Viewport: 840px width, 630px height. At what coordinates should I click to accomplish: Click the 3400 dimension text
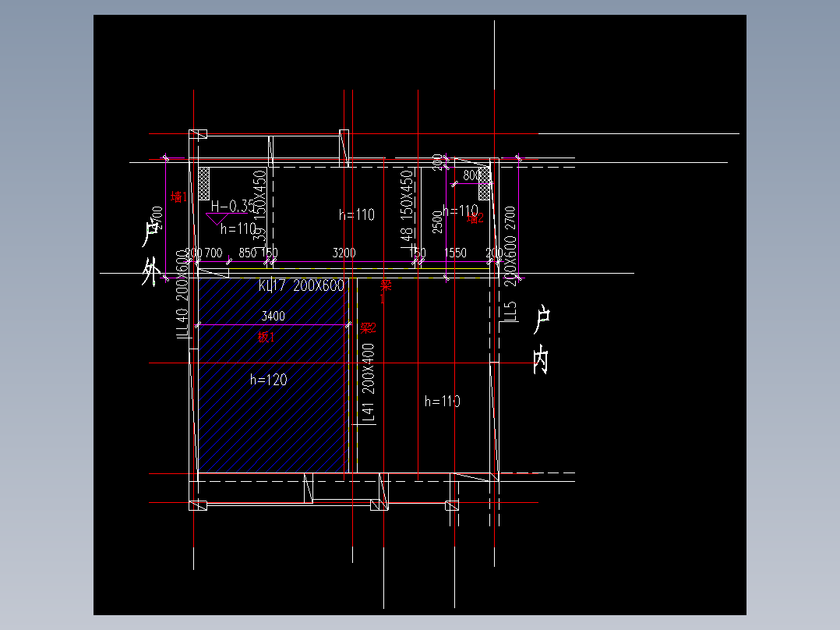[x=273, y=316]
